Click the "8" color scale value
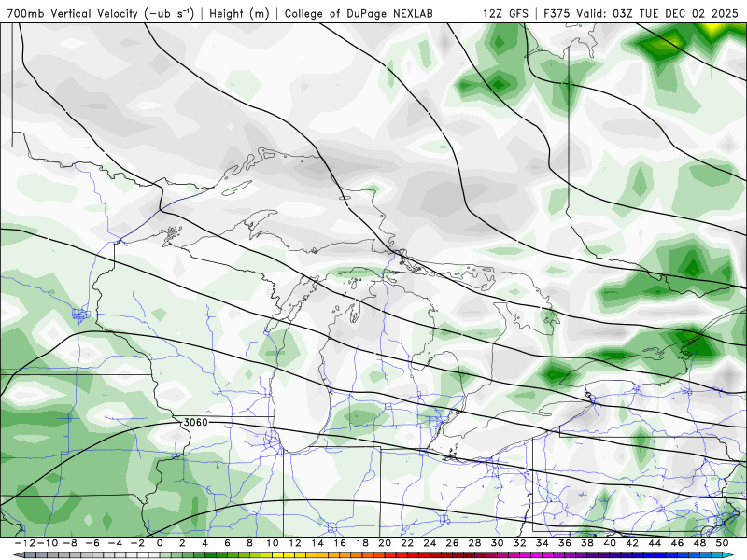 tap(249, 543)
